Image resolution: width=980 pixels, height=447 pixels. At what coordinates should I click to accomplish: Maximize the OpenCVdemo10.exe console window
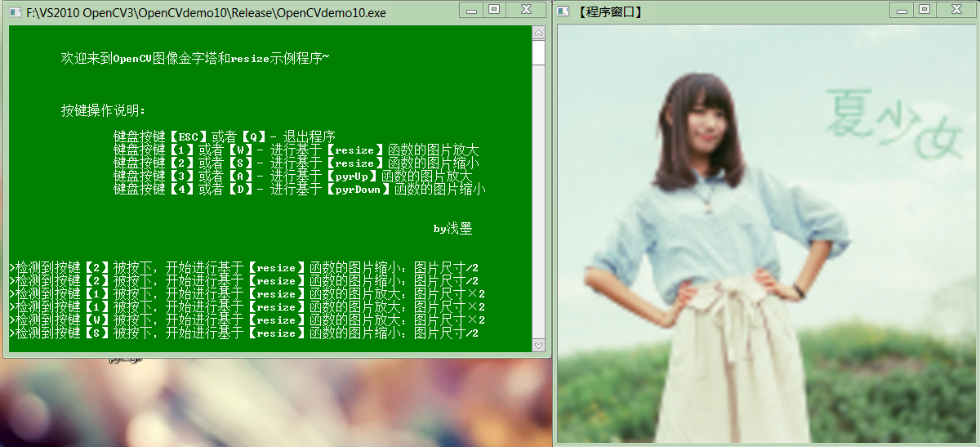[494, 9]
